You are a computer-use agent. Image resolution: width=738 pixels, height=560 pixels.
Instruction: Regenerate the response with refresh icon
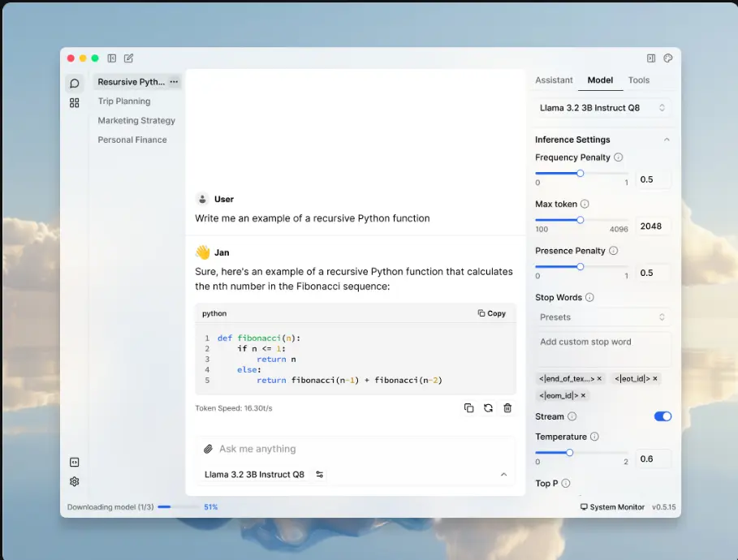[x=488, y=408]
